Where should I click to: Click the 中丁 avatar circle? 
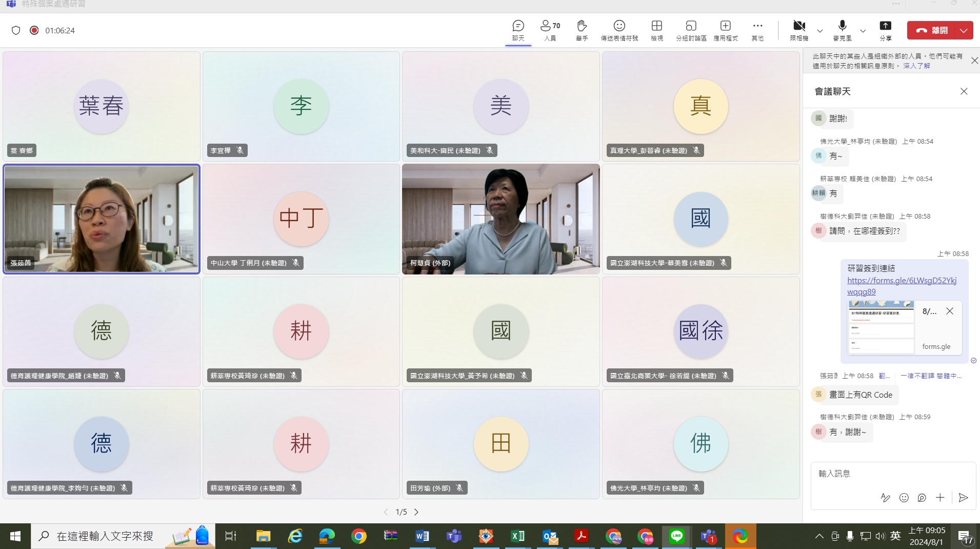pyautogui.click(x=301, y=219)
